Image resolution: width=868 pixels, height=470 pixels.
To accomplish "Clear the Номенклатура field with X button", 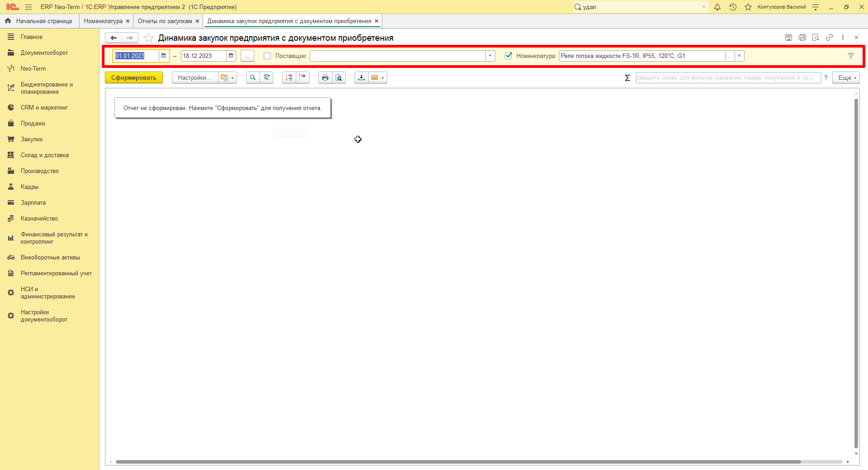I will 740,56.
